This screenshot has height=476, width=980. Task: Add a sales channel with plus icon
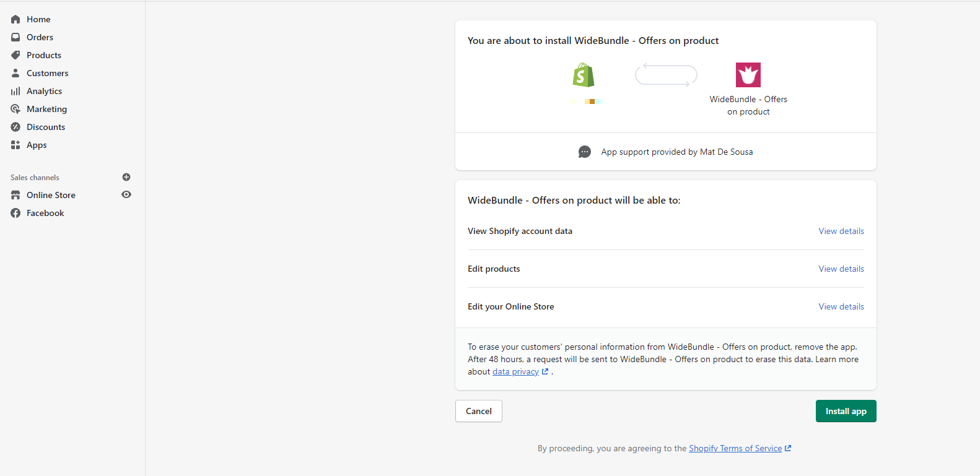click(126, 177)
